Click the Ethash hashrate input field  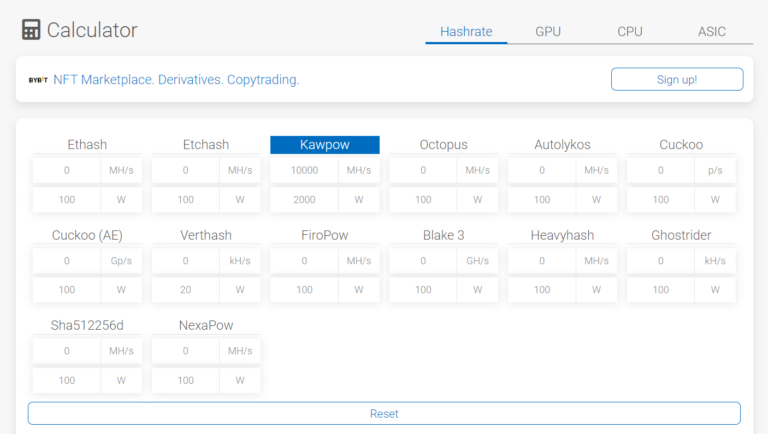tap(67, 170)
